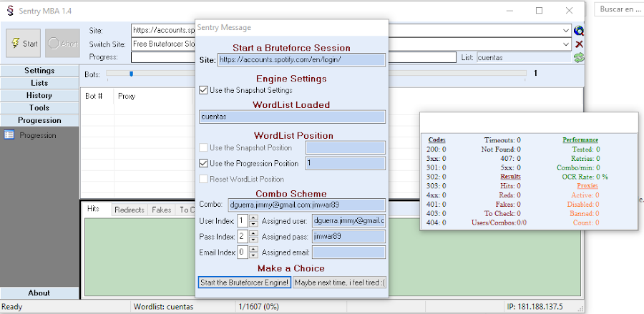Click the List field showing cuentas
Viewport: 644px width, 314px height.
(x=524, y=57)
